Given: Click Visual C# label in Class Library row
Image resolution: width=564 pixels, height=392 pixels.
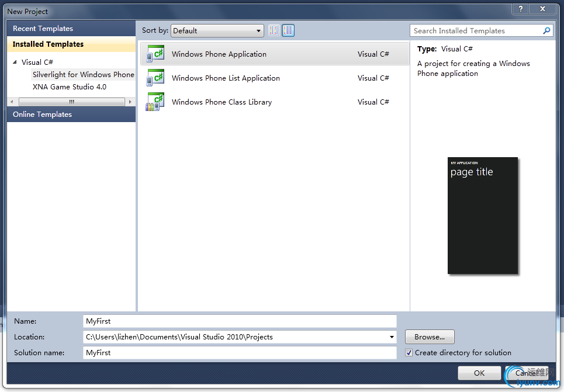Looking at the screenshot, I should 373,102.
